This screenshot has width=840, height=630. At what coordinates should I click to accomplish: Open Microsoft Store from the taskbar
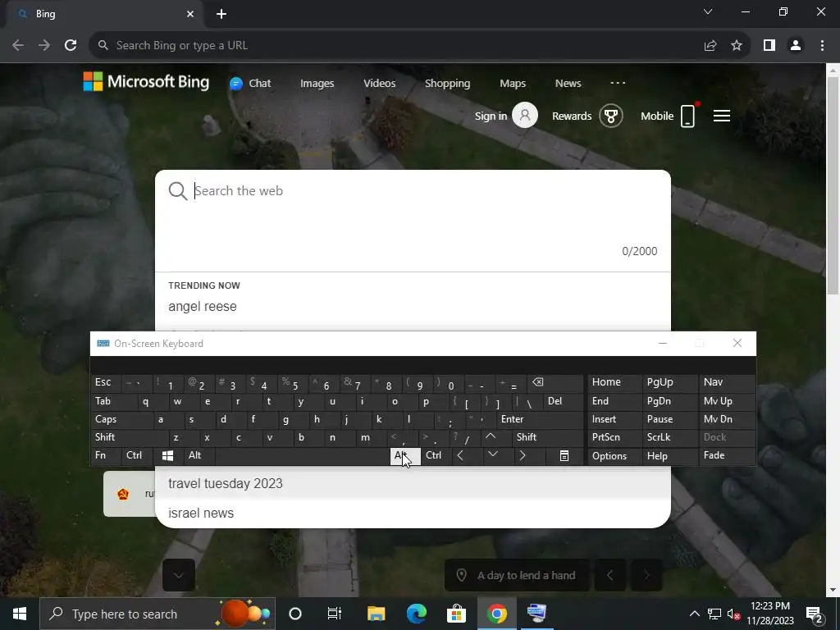456,614
